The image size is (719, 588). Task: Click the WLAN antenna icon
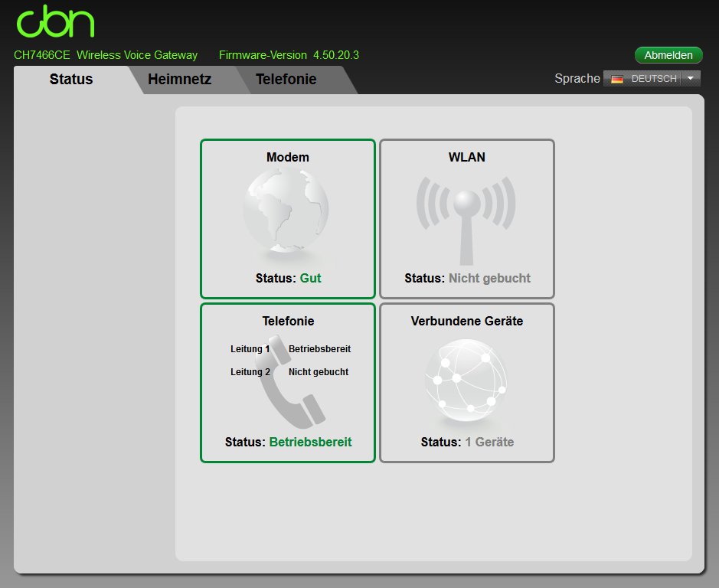tap(466, 220)
